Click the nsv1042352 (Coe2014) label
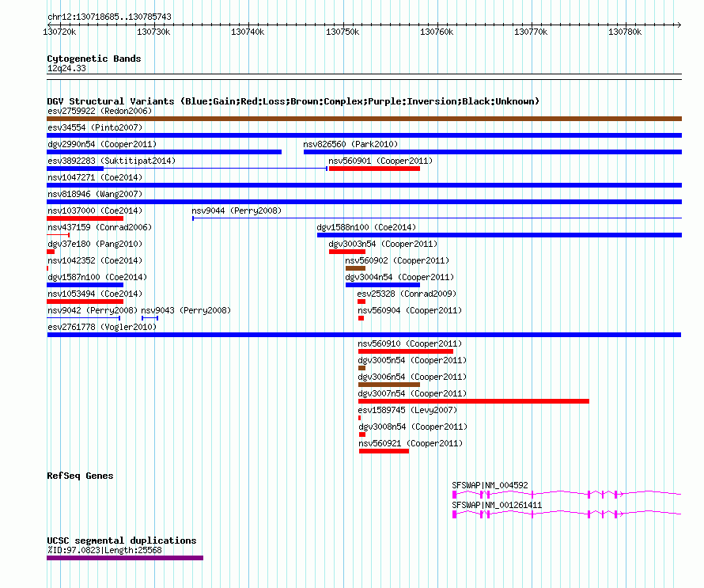The image size is (704, 588). click(x=95, y=260)
